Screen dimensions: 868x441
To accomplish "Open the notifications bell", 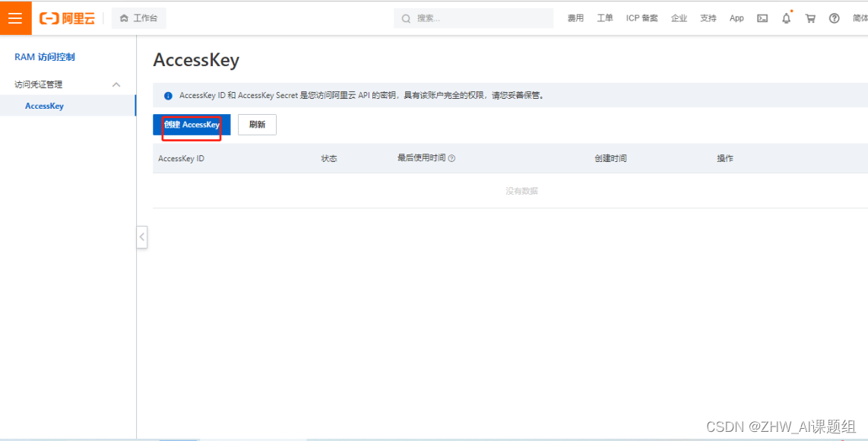I will (x=786, y=18).
